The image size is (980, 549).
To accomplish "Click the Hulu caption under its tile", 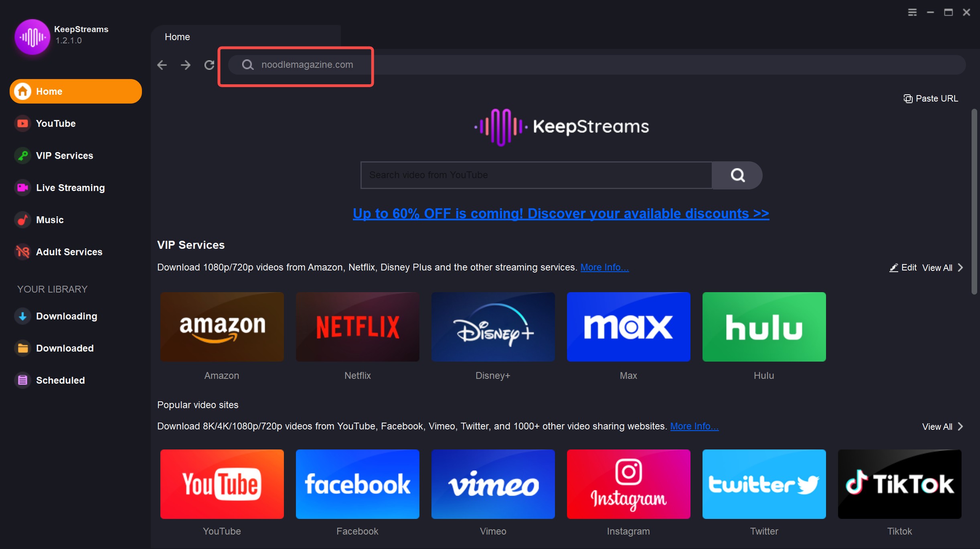I will click(764, 376).
